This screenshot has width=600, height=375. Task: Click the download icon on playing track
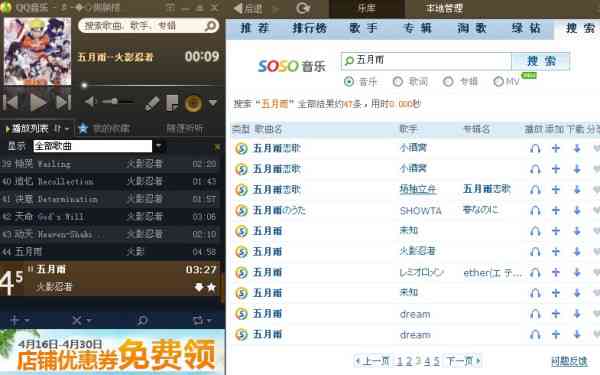click(x=199, y=287)
